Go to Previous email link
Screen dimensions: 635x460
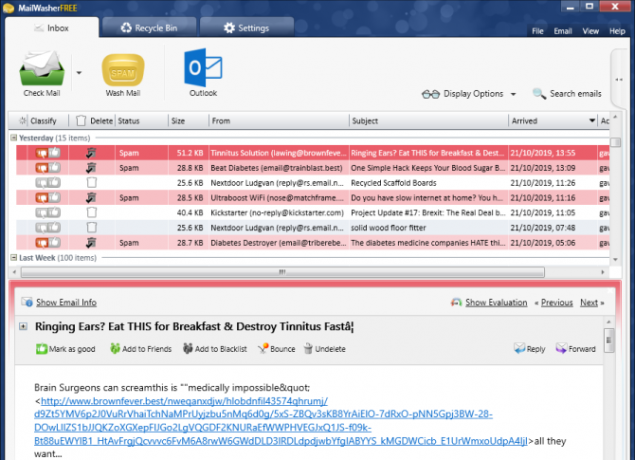click(x=557, y=302)
